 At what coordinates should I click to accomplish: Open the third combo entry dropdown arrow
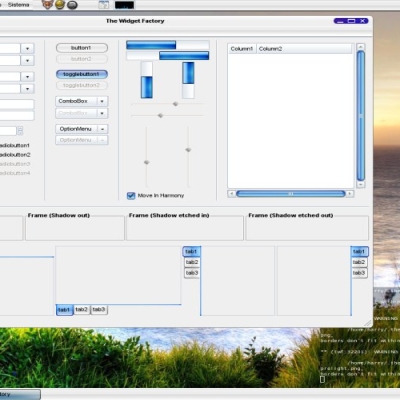[27, 77]
